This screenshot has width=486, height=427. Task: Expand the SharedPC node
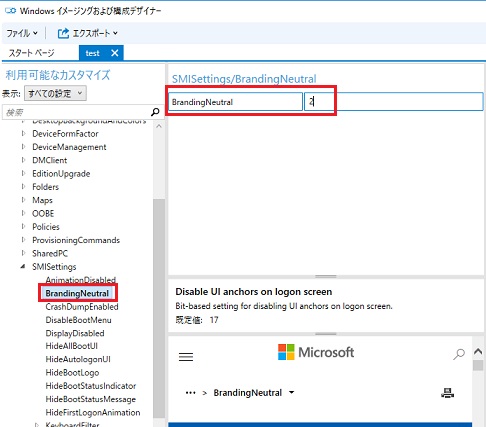(23, 253)
